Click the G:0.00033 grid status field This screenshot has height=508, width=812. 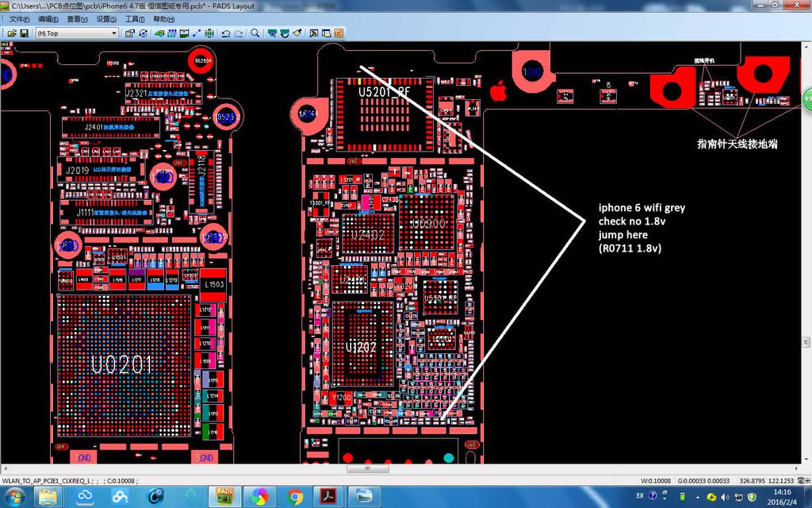704,481
